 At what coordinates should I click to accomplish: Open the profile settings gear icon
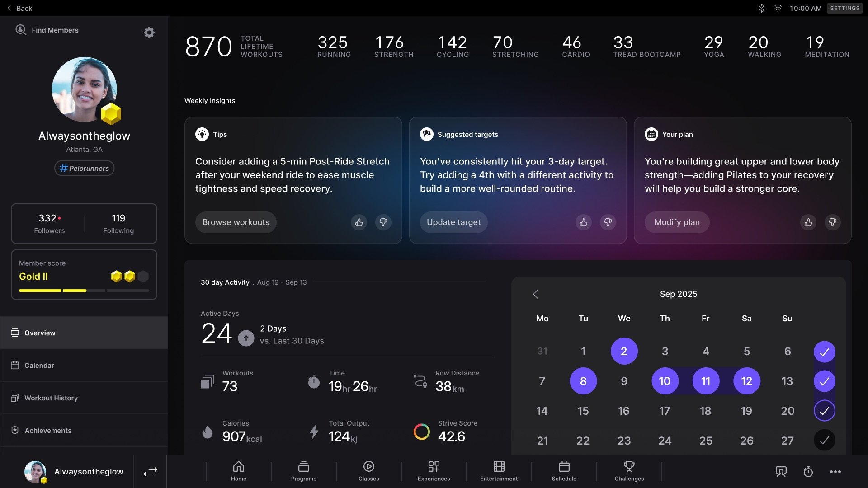[149, 33]
